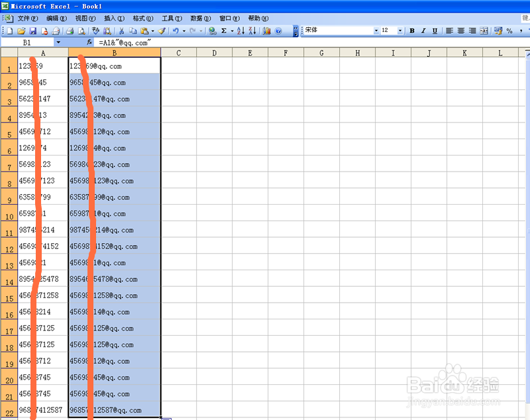Toggle Bold formatting
Screen dimensions: 530x420
pos(412,30)
